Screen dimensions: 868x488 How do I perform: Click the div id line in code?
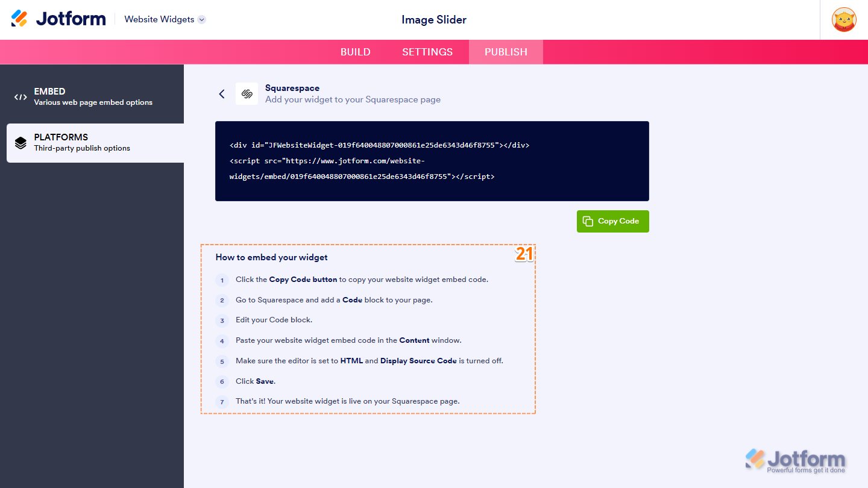pos(379,145)
